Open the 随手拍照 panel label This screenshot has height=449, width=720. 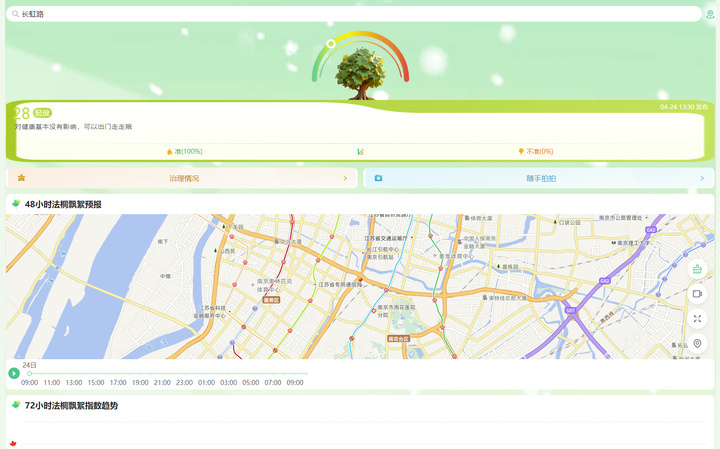[x=541, y=178]
